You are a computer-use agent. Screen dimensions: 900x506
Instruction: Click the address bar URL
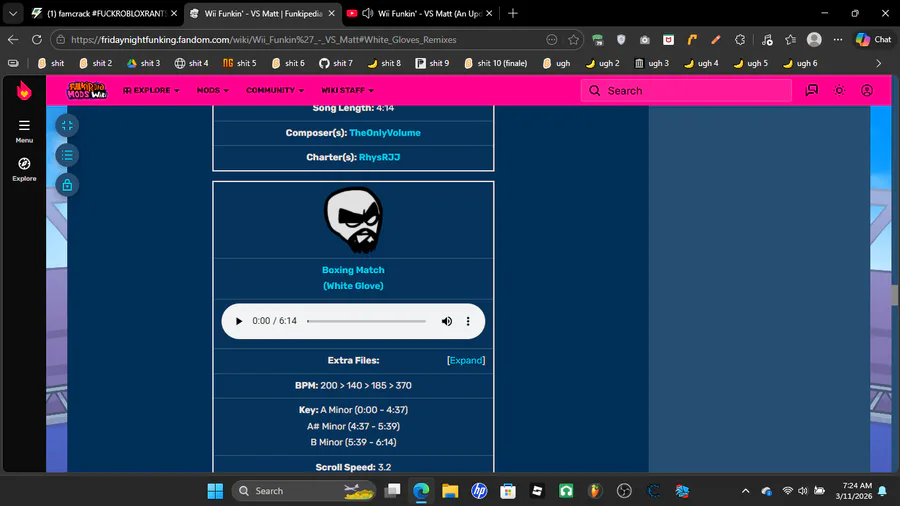263,40
